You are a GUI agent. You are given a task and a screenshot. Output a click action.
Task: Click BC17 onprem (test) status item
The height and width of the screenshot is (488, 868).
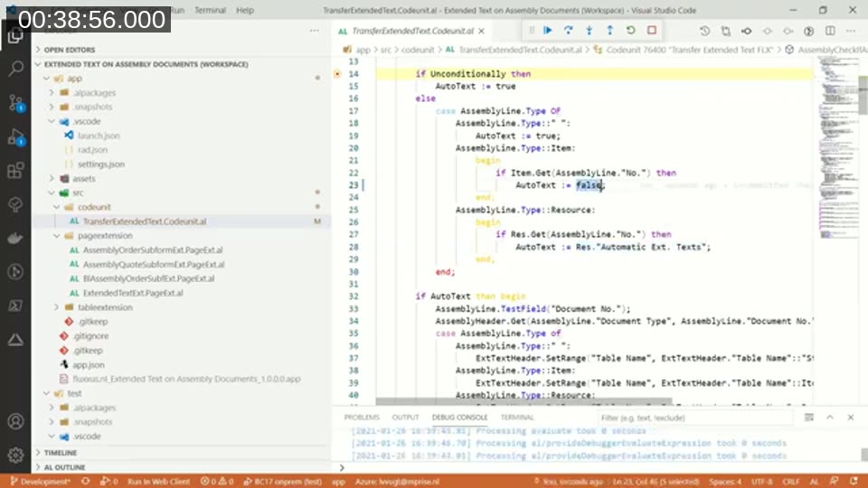pyautogui.click(x=282, y=482)
